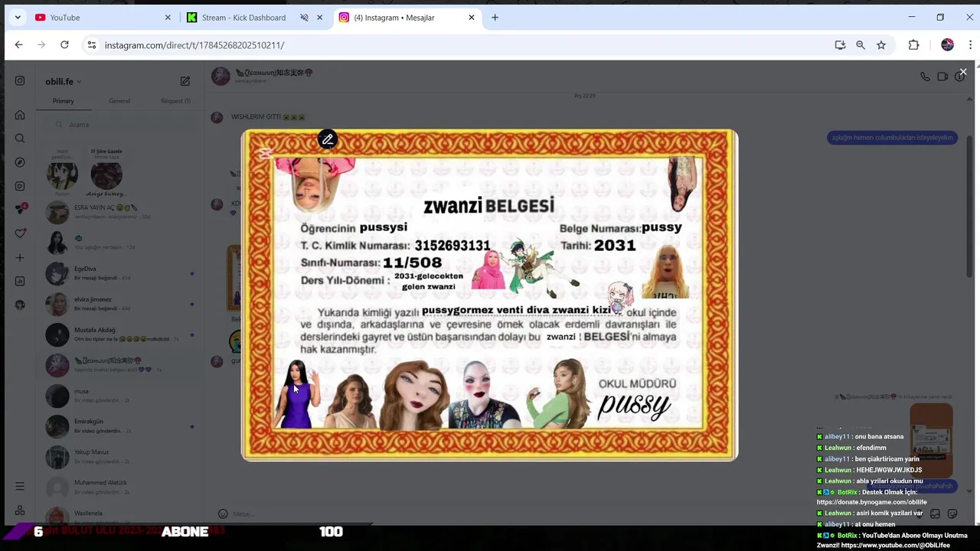Open Reels icon in sidebar
Screen dimensions: 980x551
click(x=20, y=186)
